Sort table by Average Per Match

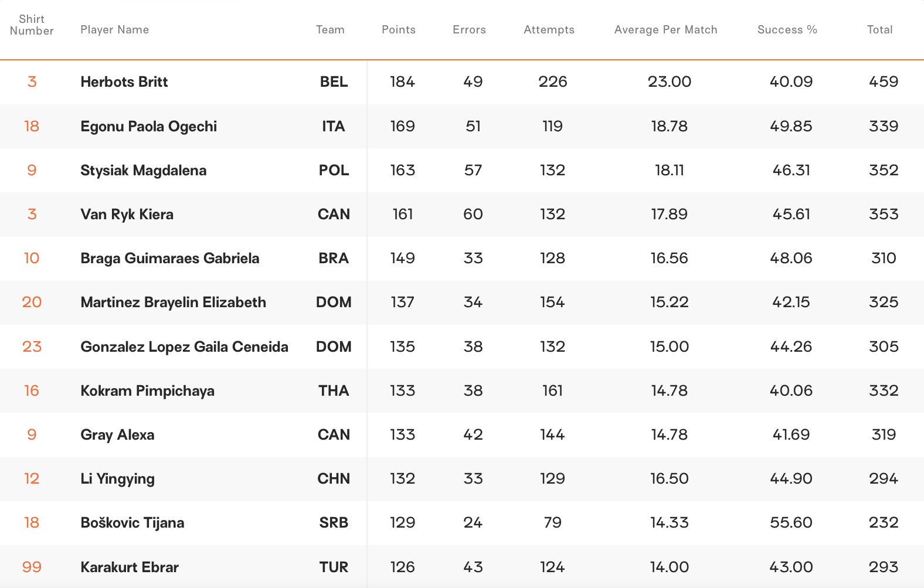tap(665, 30)
